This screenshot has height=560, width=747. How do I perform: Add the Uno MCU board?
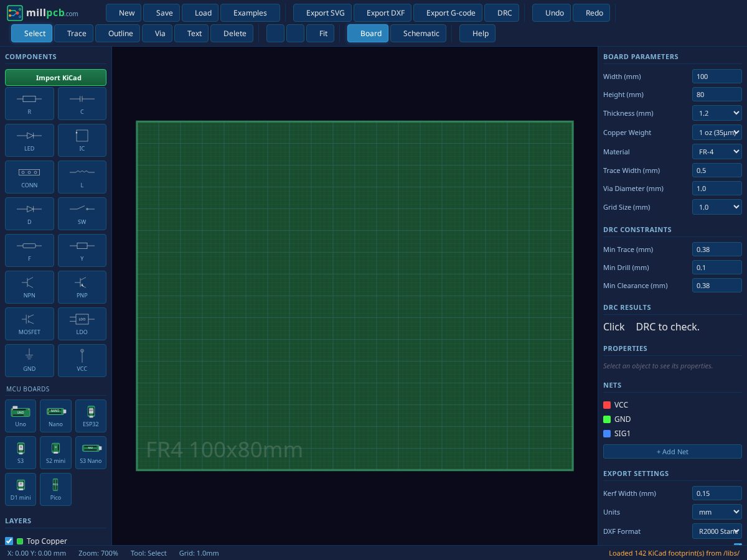[x=21, y=416]
